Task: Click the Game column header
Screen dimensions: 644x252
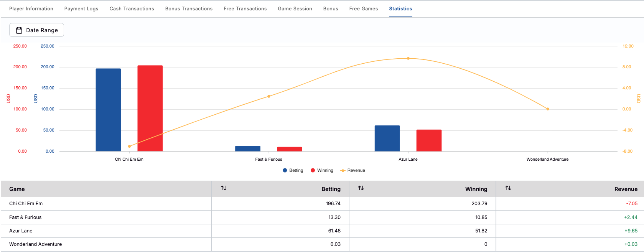Action: 17,189
